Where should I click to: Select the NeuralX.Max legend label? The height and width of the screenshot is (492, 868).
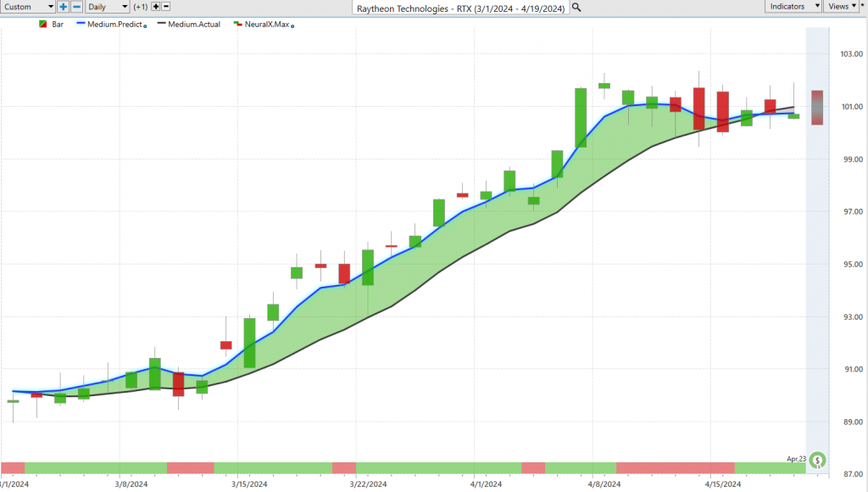[x=267, y=25]
